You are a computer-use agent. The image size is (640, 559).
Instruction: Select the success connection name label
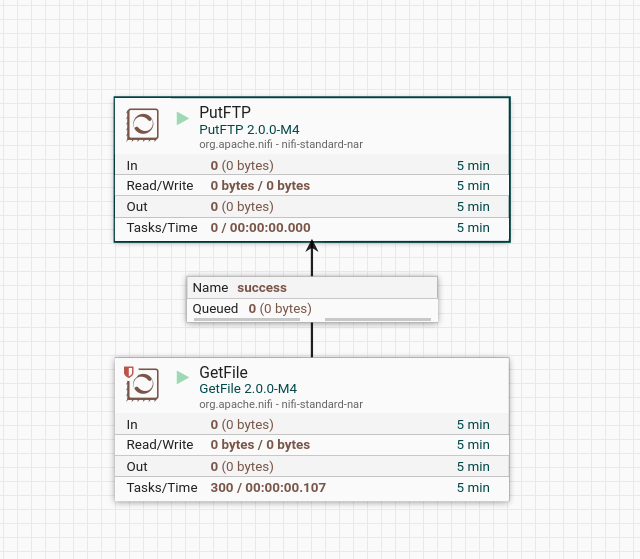coord(262,288)
